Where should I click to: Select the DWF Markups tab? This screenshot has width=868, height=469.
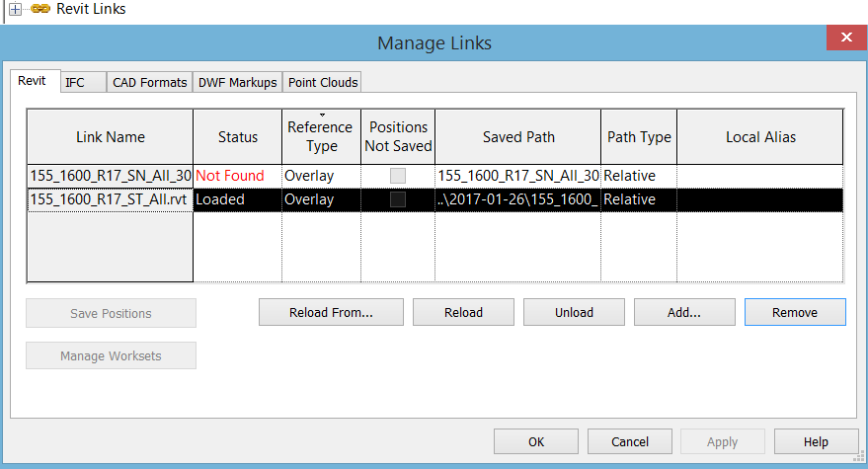[x=237, y=82]
